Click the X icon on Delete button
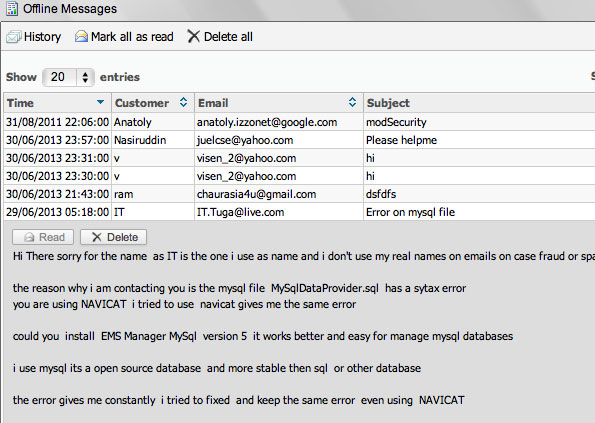This screenshot has width=595, height=423. point(97,237)
